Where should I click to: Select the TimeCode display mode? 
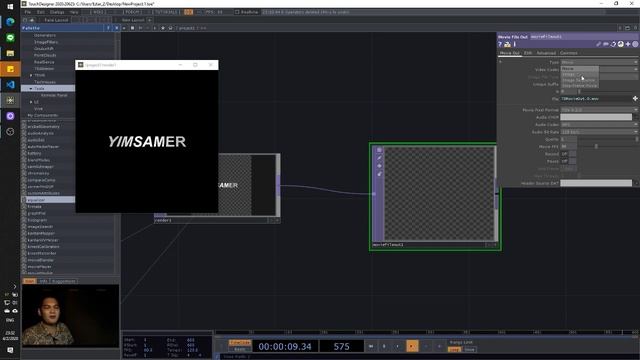coord(240,342)
